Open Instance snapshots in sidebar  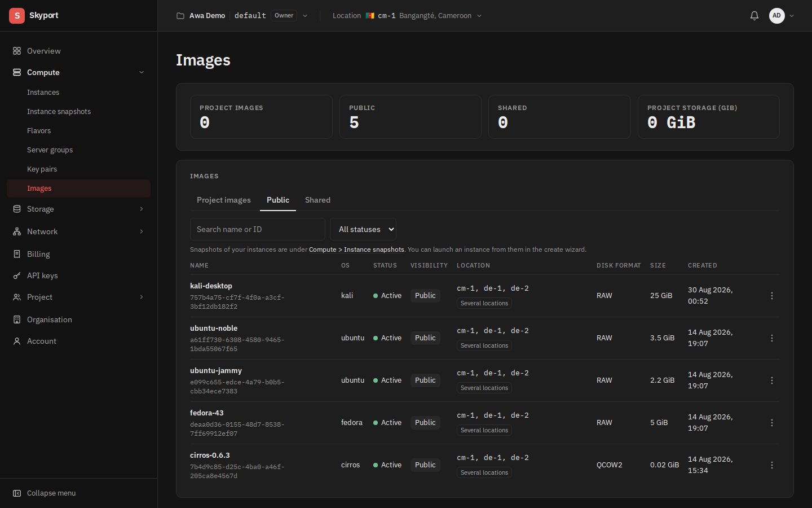pos(78,112)
